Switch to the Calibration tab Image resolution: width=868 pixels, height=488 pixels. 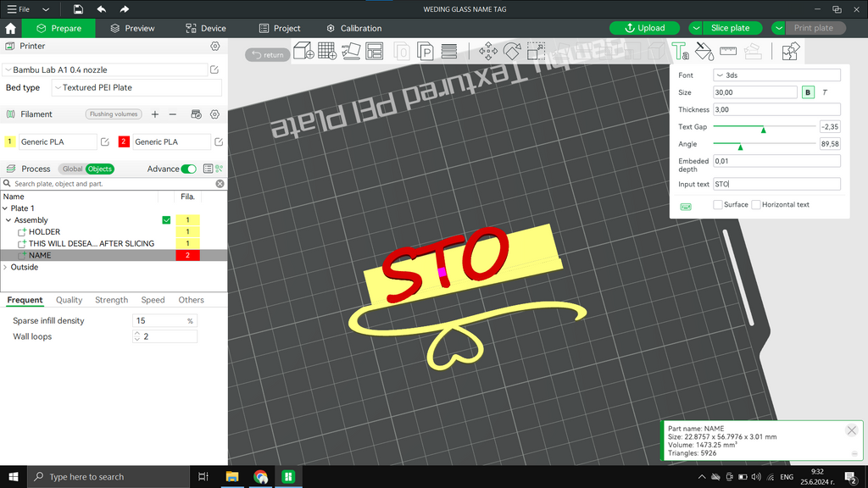(354, 28)
